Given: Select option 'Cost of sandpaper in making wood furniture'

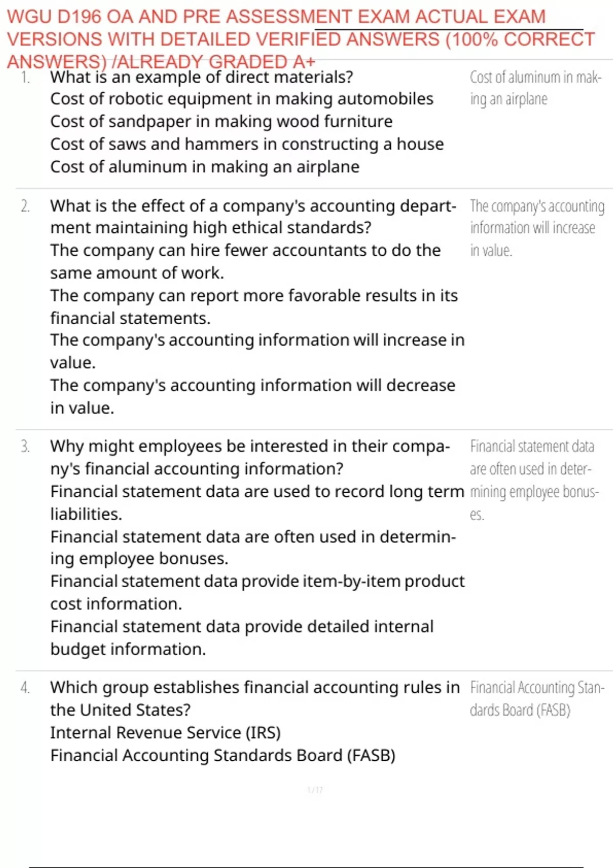Looking at the screenshot, I should (221, 122).
